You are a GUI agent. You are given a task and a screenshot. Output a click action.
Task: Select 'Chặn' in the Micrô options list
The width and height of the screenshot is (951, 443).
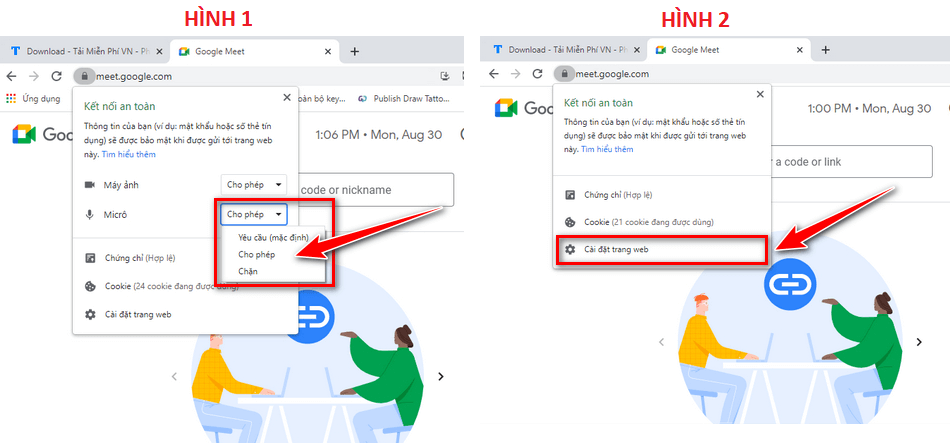(x=247, y=271)
